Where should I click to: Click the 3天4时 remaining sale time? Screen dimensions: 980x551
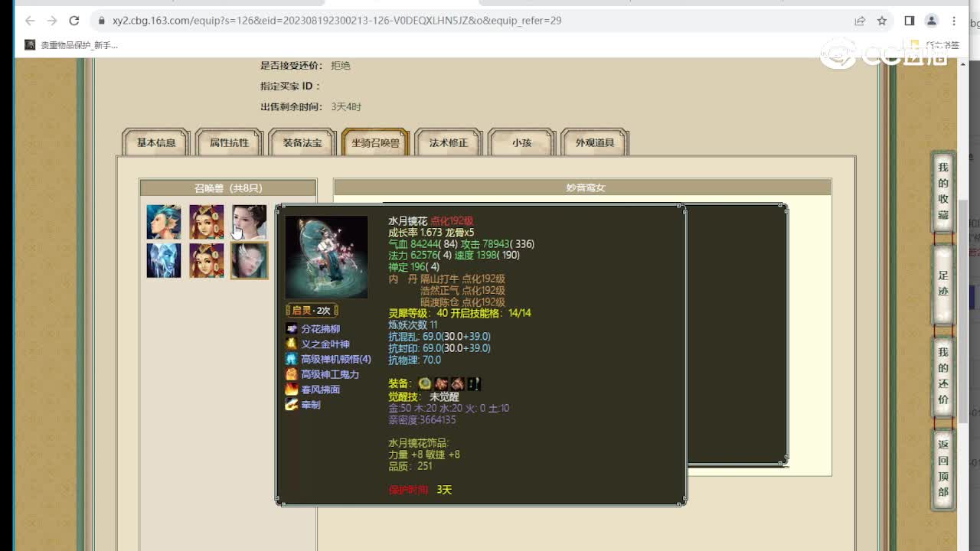346,107
